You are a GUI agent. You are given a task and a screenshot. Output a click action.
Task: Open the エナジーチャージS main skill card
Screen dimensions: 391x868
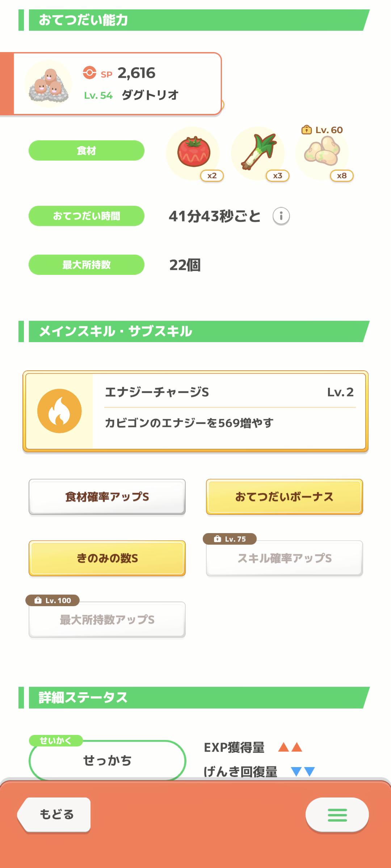click(228, 412)
